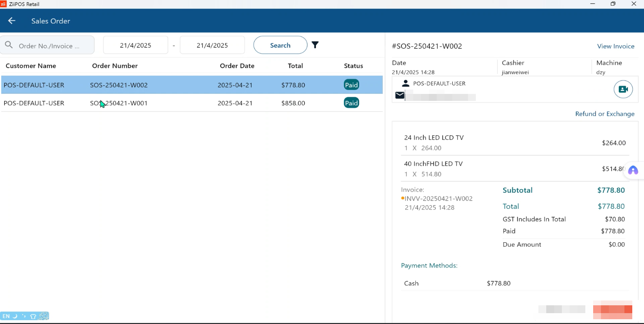Click the Refund or Exchange link

point(604,114)
